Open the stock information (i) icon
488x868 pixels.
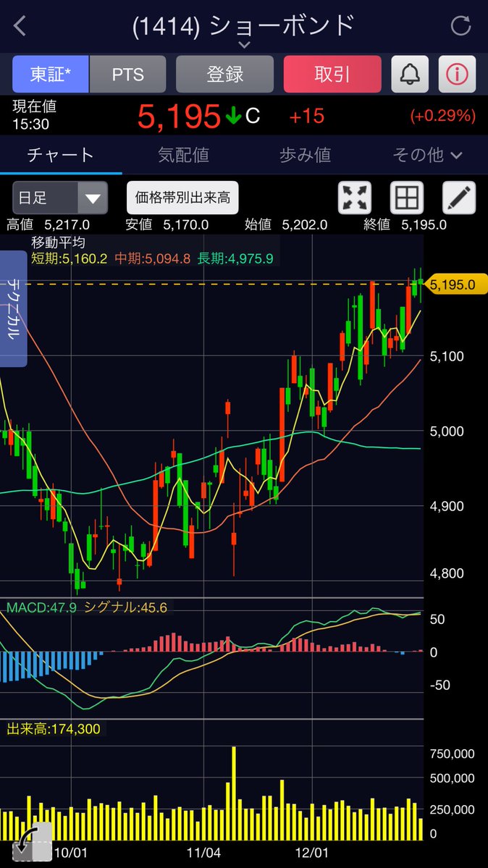pos(457,74)
